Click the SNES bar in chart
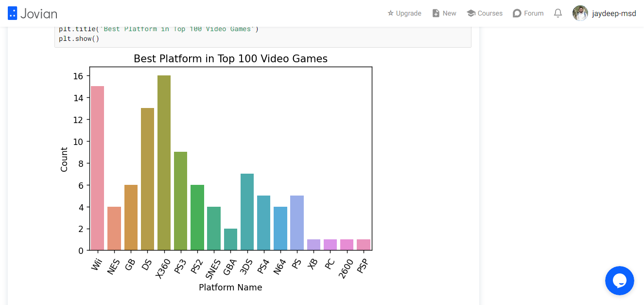Screen dimensions: 644x305 click(214, 229)
